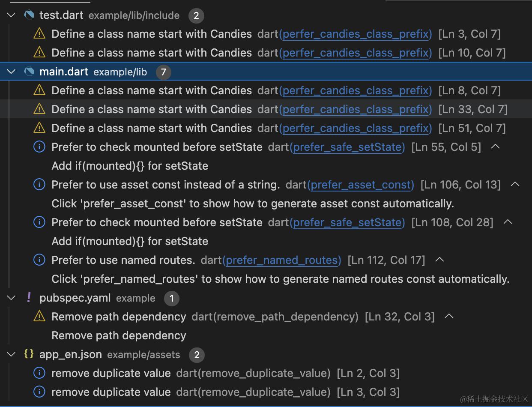The image size is (532, 407).
Task: Collapse the test.dart problems group
Action: 12,15
